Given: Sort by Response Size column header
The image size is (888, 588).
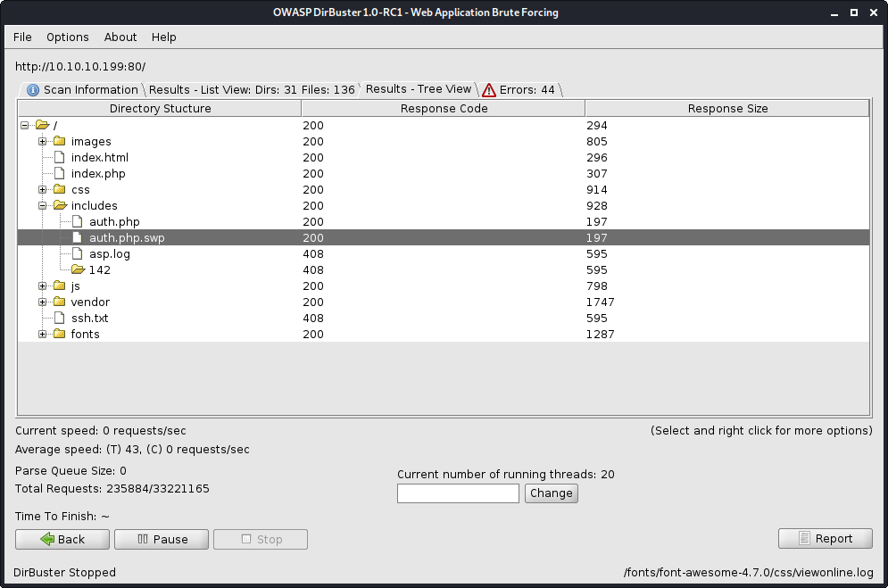Looking at the screenshot, I should tap(727, 108).
